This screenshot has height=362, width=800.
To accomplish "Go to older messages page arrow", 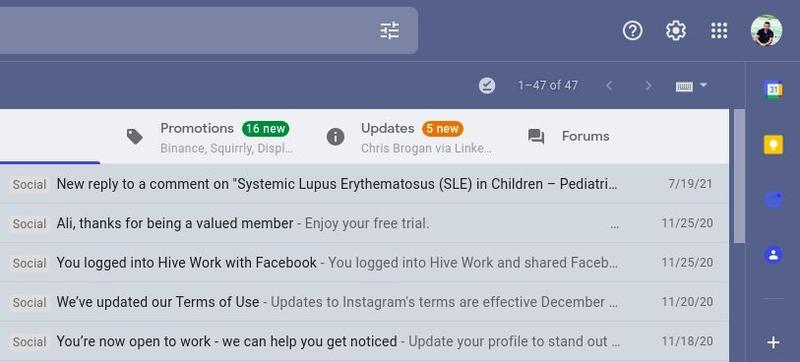I will click(648, 86).
